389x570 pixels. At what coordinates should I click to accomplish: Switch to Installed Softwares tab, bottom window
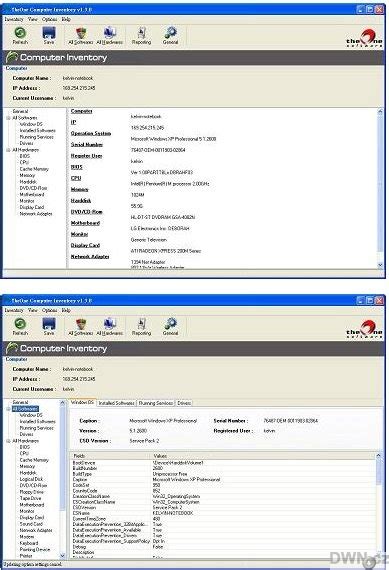pyautogui.click(x=117, y=403)
